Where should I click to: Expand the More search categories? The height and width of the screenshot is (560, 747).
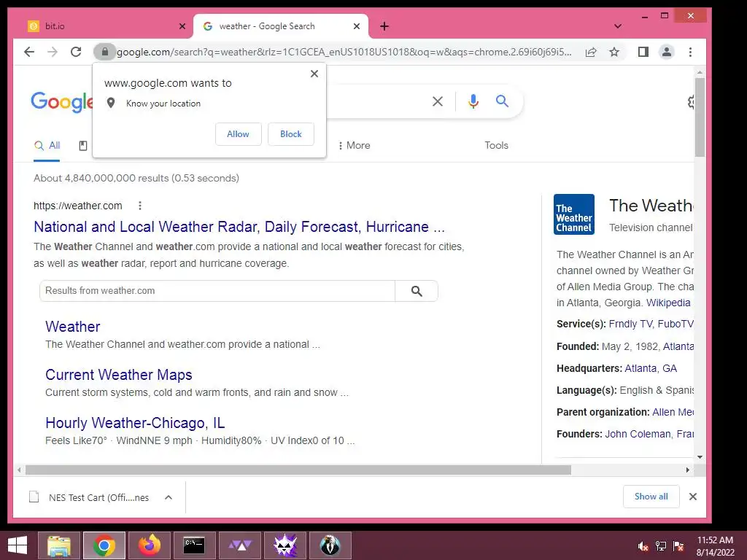tap(354, 146)
